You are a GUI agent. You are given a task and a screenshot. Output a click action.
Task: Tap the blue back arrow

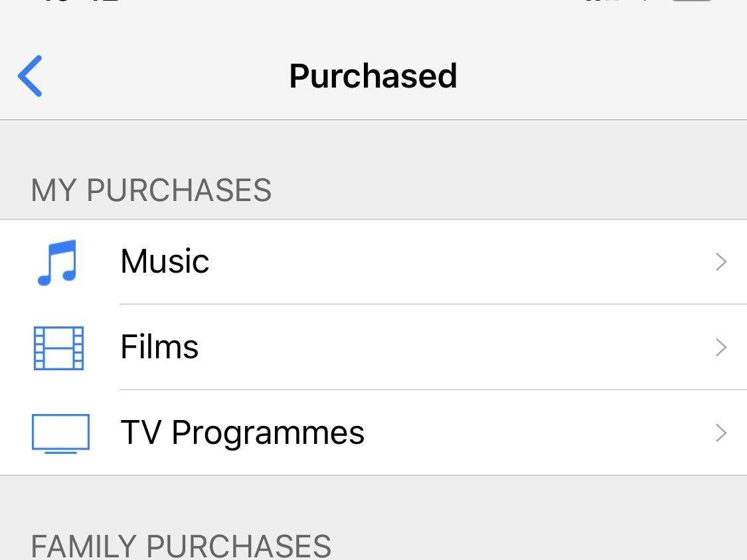click(31, 76)
